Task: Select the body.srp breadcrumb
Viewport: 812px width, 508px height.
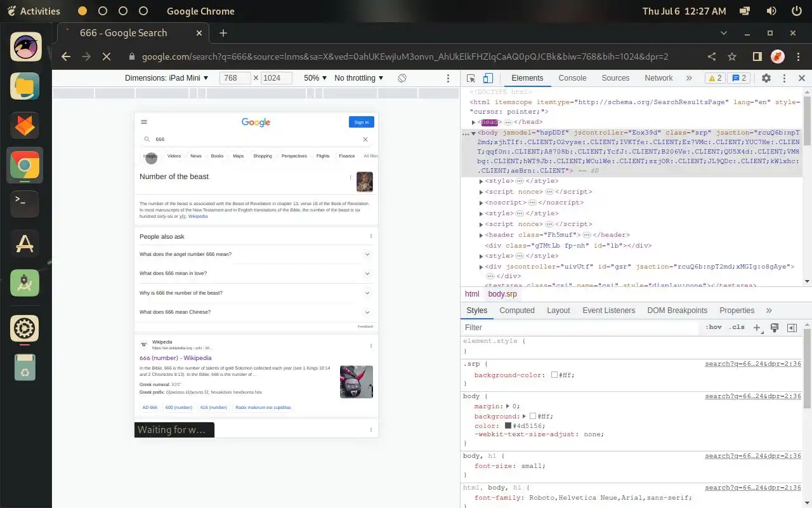Action: (502, 294)
